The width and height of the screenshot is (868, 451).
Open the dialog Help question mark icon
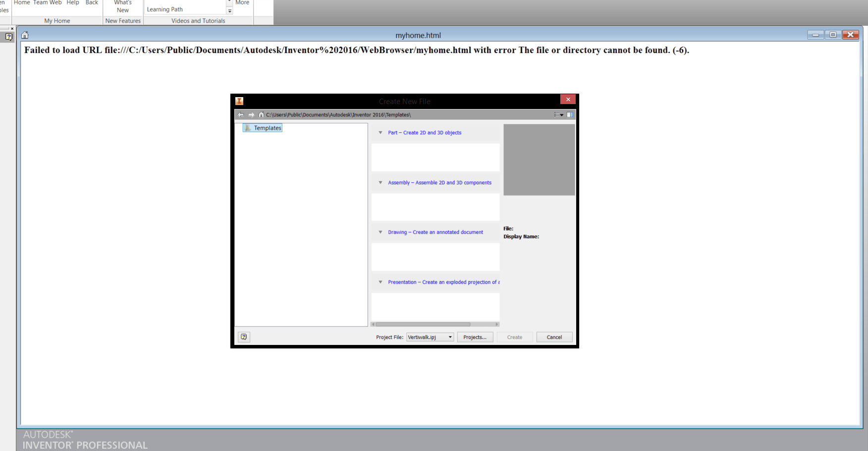243,337
